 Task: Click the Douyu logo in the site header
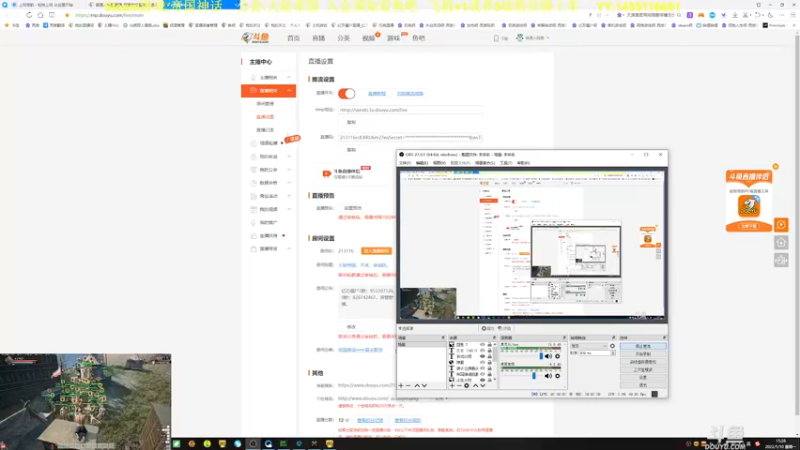(x=255, y=38)
